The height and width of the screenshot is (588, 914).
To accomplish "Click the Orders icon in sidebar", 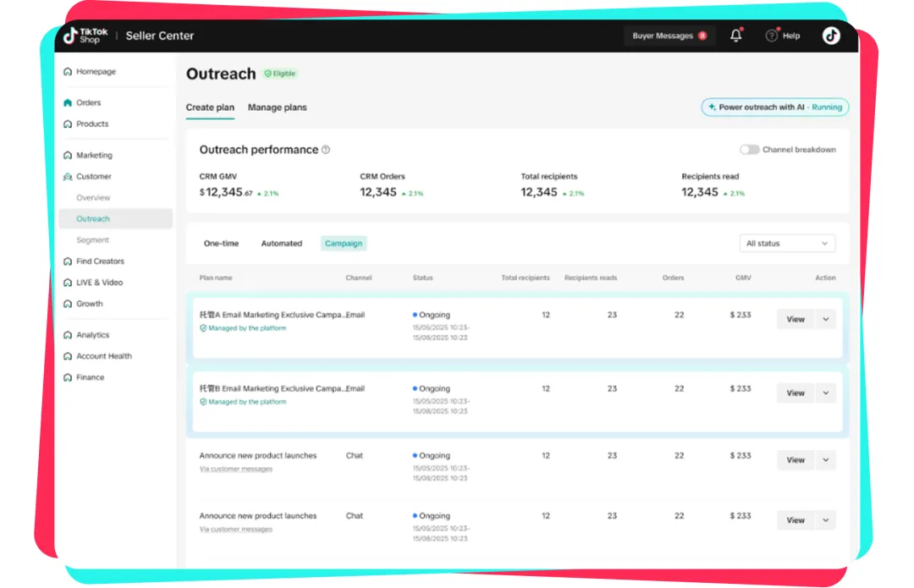I will click(x=68, y=103).
